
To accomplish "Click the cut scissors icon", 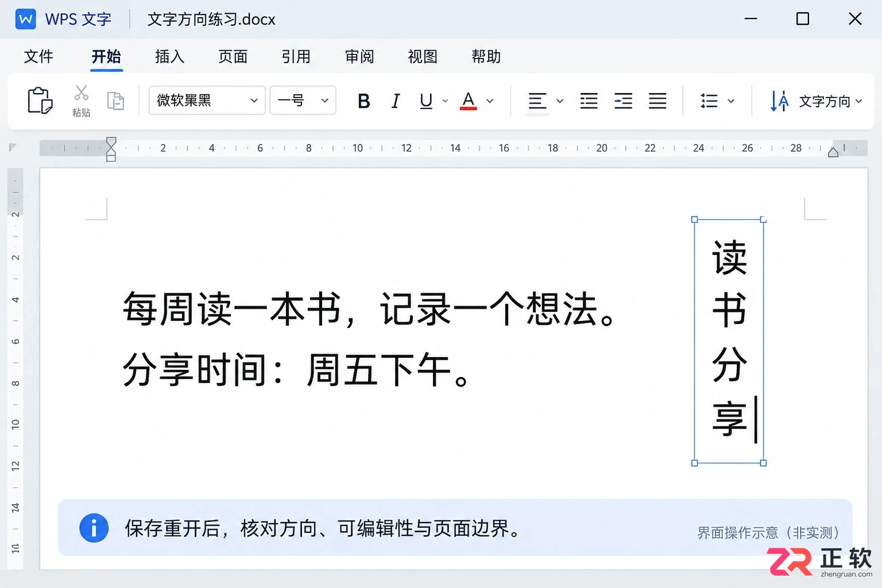I will (x=81, y=92).
